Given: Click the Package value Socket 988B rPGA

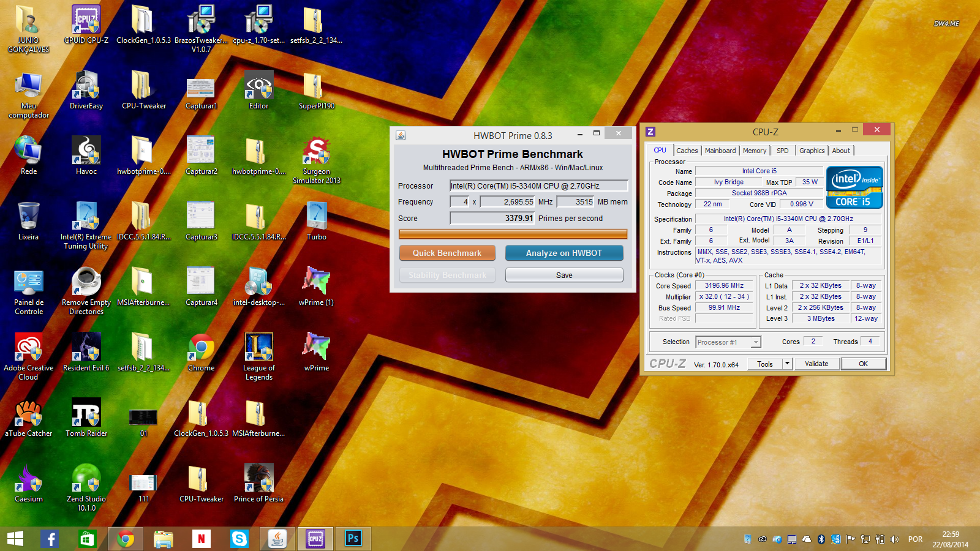Looking at the screenshot, I should coord(759,193).
